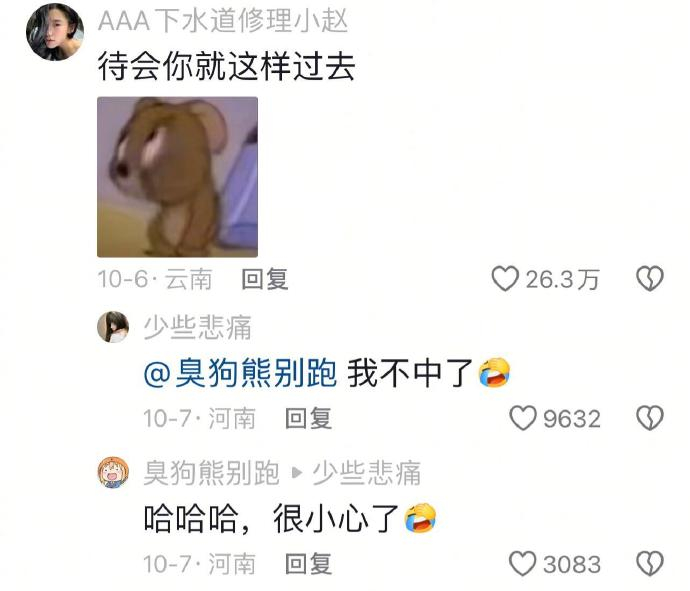Reply to the top comment from 云南

265,279
